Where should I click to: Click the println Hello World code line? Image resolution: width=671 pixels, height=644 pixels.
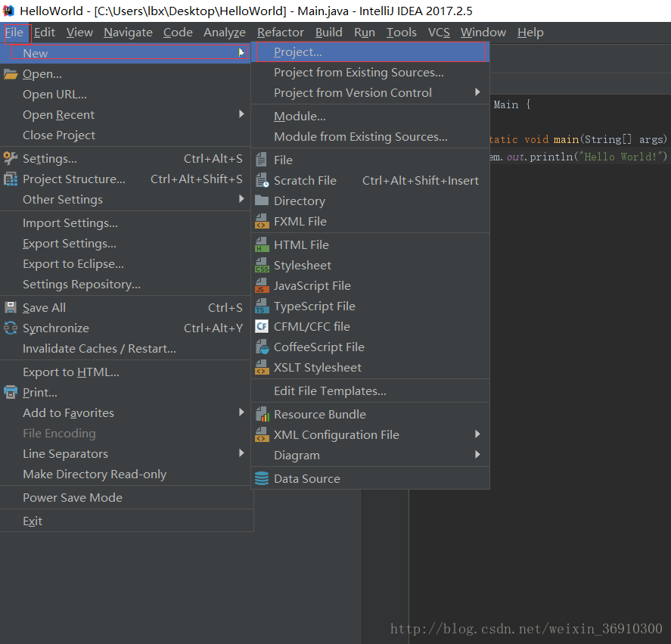click(x=579, y=157)
